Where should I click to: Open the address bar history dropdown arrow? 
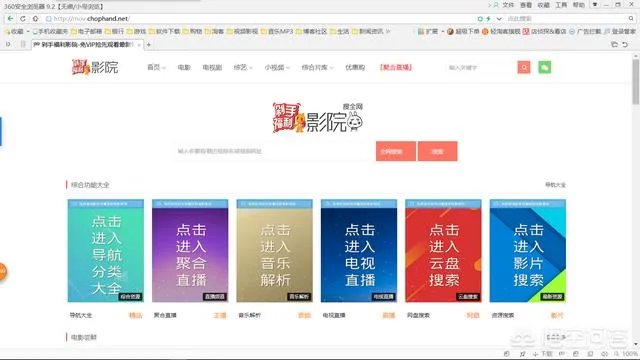[499, 19]
